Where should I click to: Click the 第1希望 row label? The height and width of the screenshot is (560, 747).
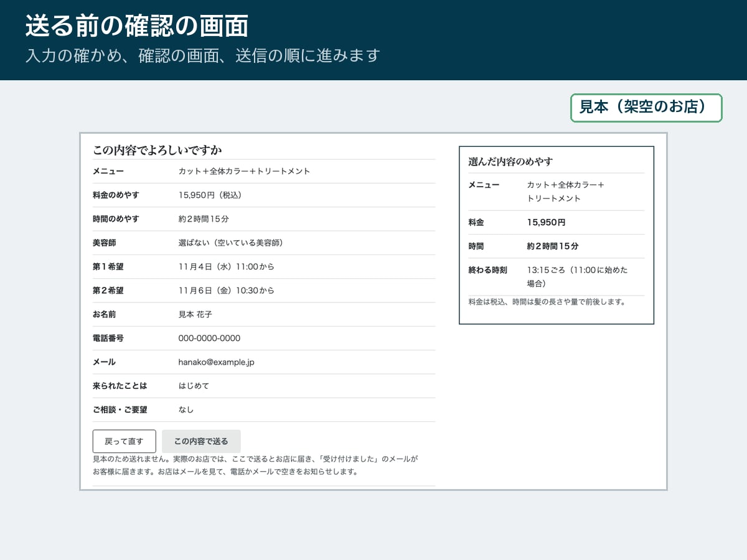point(108,266)
